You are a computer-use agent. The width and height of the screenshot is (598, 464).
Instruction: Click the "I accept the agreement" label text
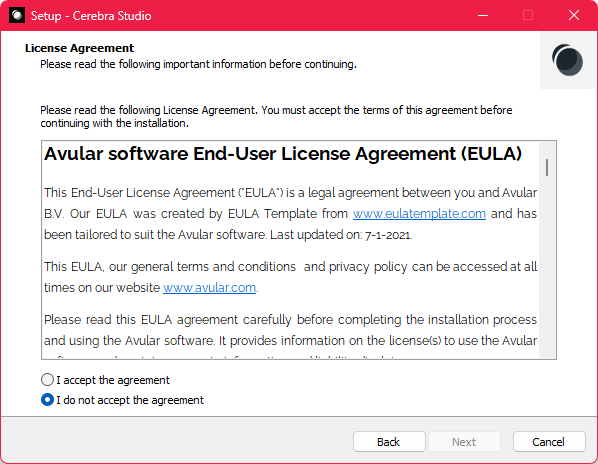pos(113,380)
